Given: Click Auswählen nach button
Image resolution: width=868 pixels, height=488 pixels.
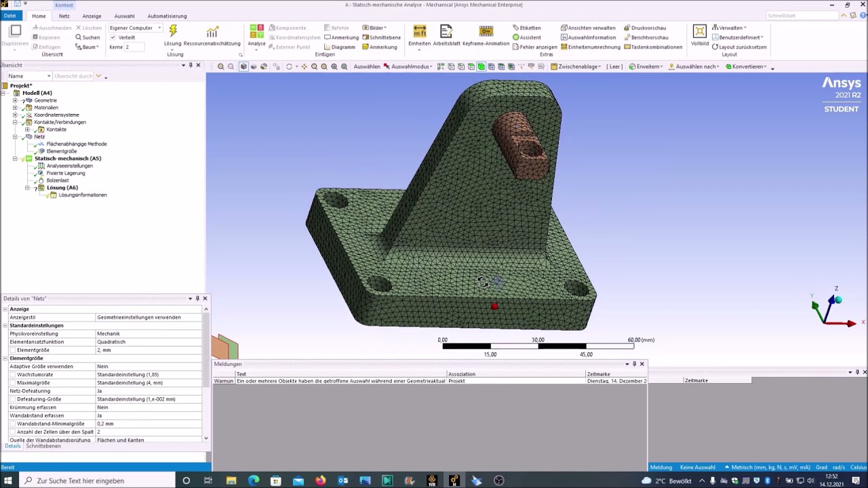Looking at the screenshot, I should [693, 66].
